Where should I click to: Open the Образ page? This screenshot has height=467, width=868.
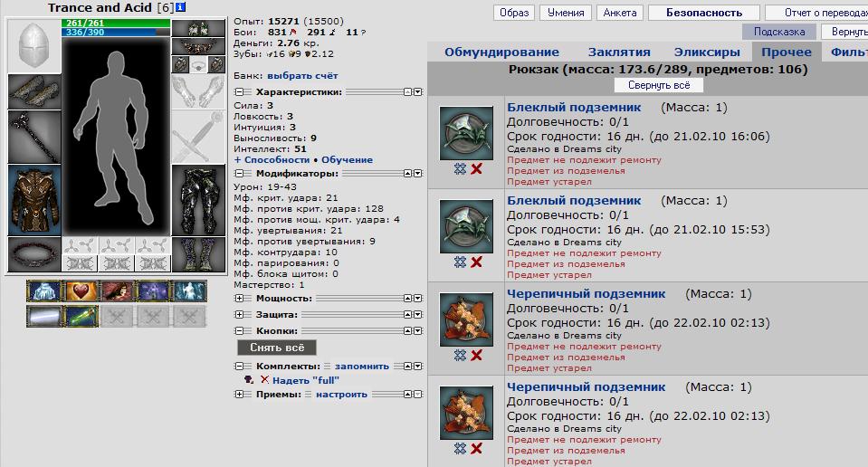click(514, 13)
